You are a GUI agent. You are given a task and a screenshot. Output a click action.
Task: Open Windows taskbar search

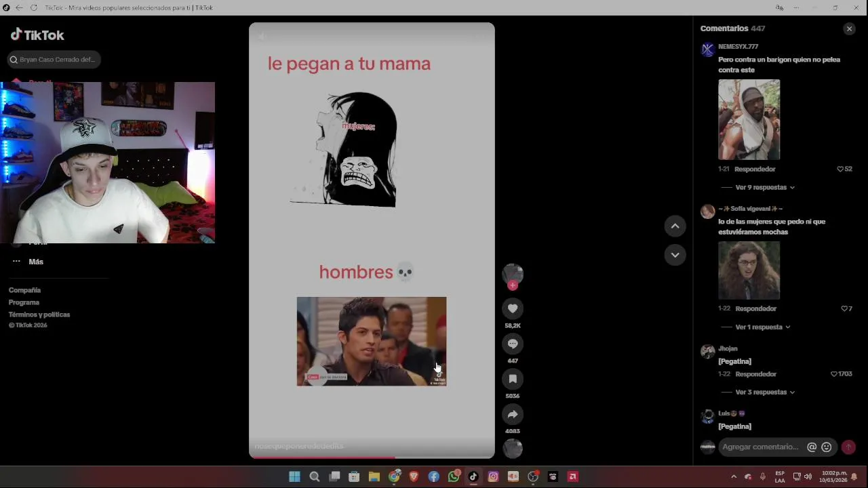315,476
